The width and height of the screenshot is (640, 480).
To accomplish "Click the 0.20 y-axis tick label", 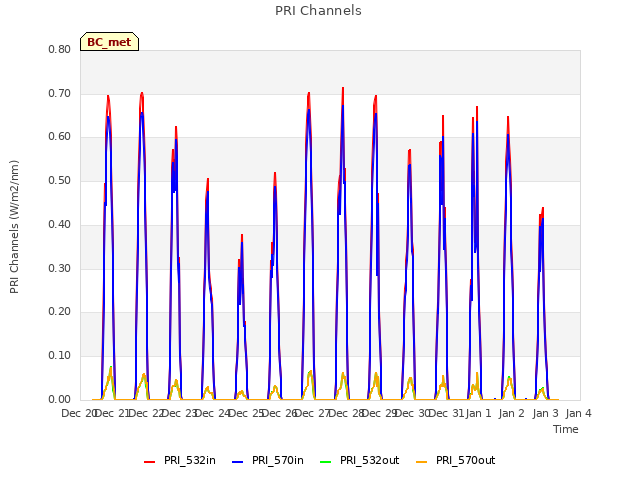I will tap(60, 311).
